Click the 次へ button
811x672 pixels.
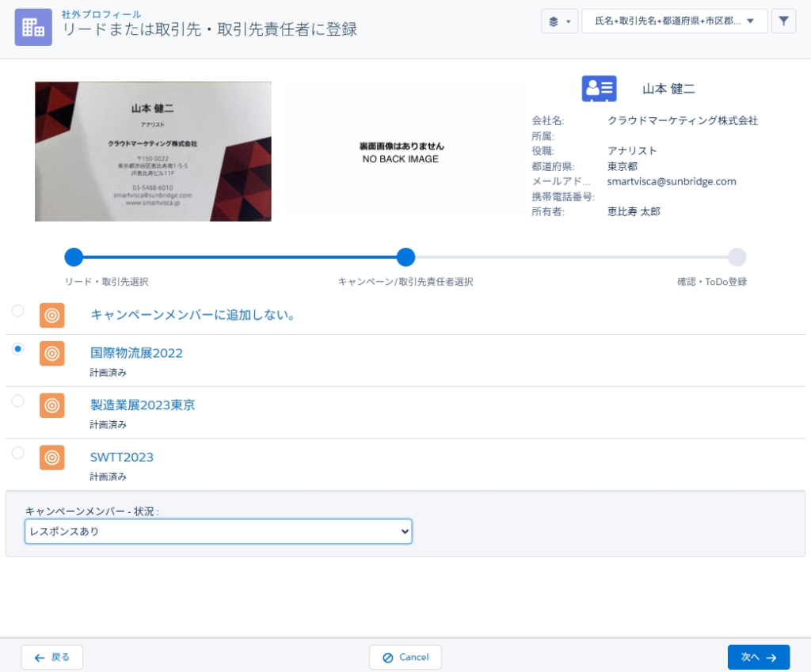[x=758, y=657]
